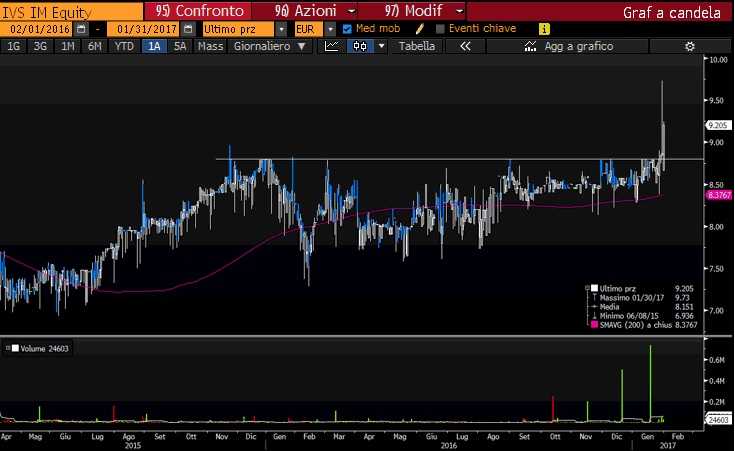Image resolution: width=735 pixels, height=451 pixels.
Task: Click the Massimo 01/30/17 legend entry
Action: coord(631,298)
